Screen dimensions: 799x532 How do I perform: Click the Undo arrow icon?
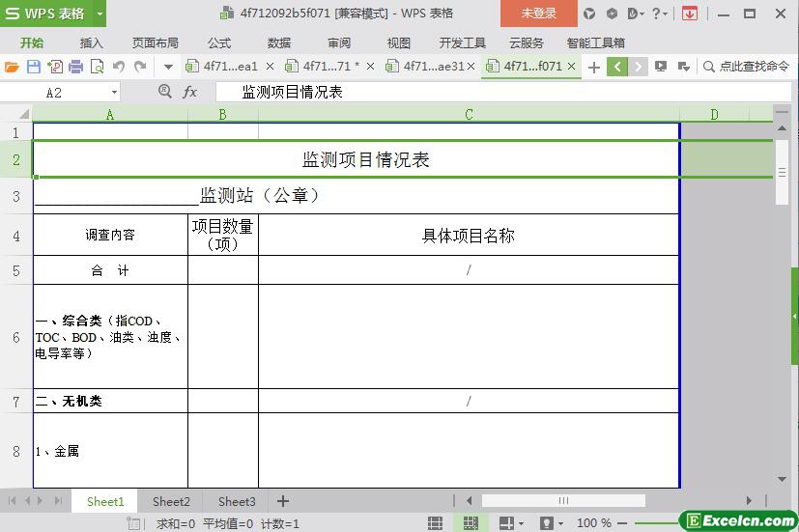[x=119, y=67]
